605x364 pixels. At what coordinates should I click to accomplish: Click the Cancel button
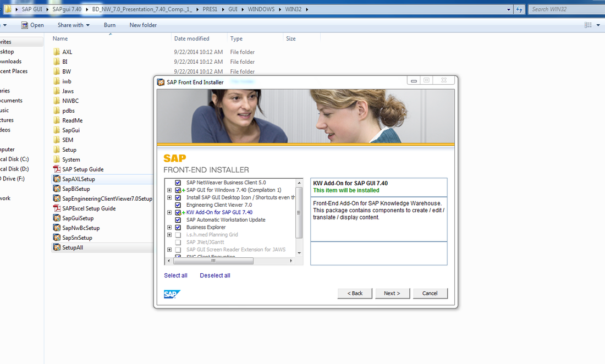pos(430,294)
